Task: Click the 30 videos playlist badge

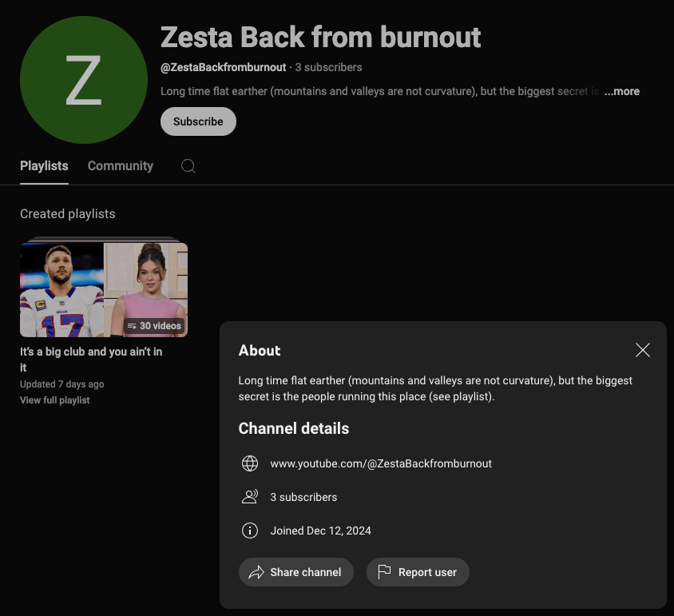Action: point(155,326)
